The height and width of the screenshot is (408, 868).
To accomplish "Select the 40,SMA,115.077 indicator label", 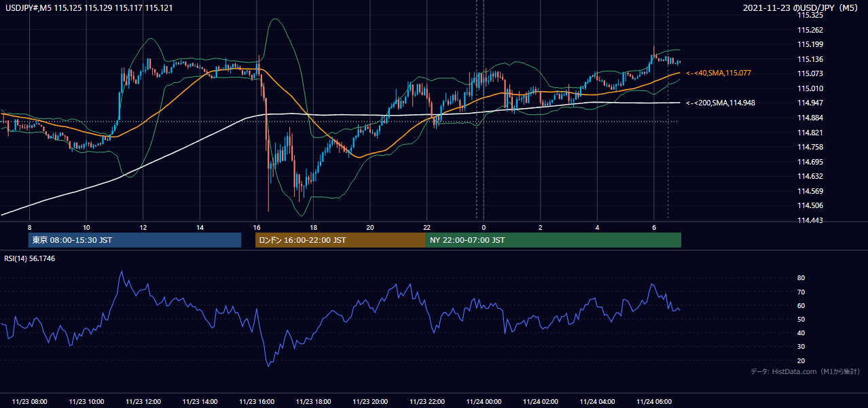I will pos(719,73).
